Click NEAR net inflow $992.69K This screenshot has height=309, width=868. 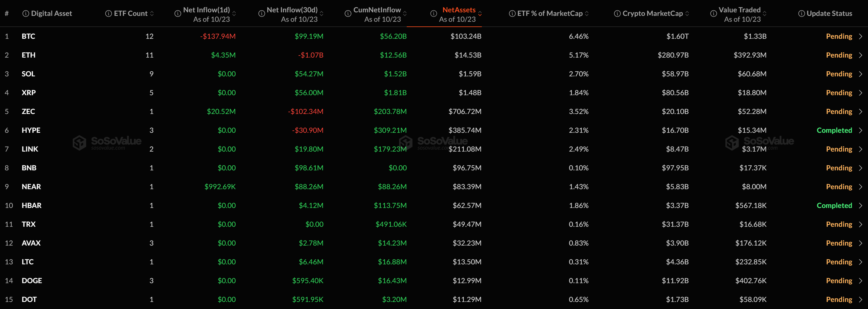[220, 187]
